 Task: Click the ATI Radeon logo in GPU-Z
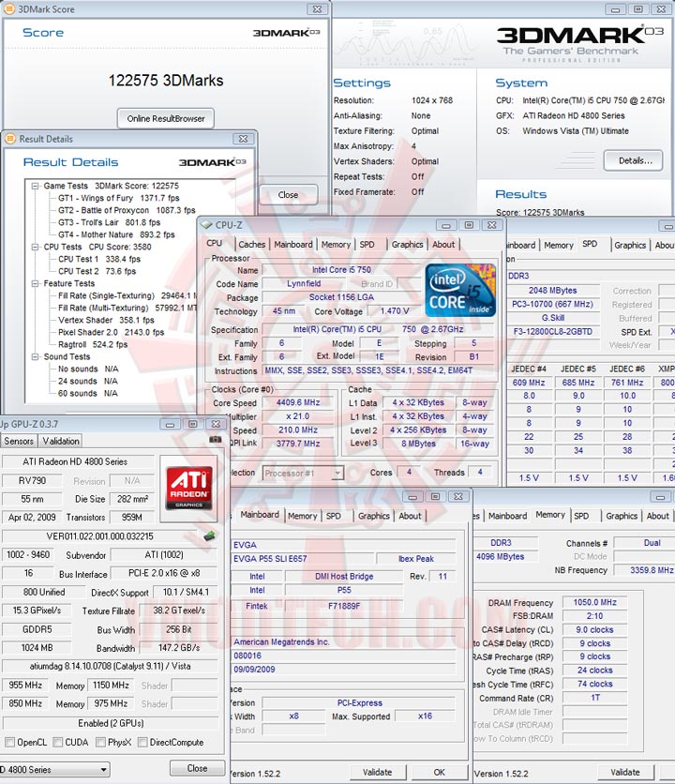point(189,488)
